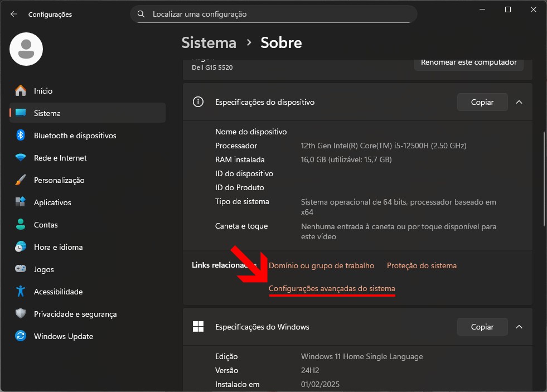Viewport: 547px width, 392px height.
Task: Select Hora e idioma menu item
Action: click(58, 247)
